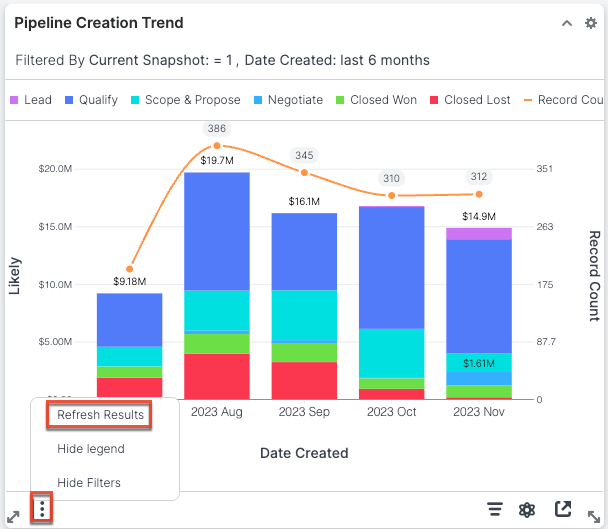Choose Hide Filters menu option
The width and height of the screenshot is (608, 529).
(89, 483)
